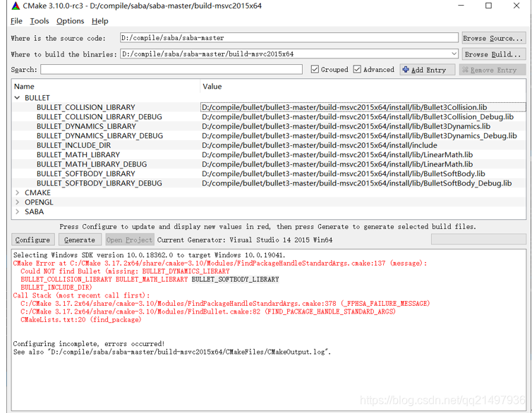Click the configure progress bar
Screen dimensions: 532x413
pos(478,239)
